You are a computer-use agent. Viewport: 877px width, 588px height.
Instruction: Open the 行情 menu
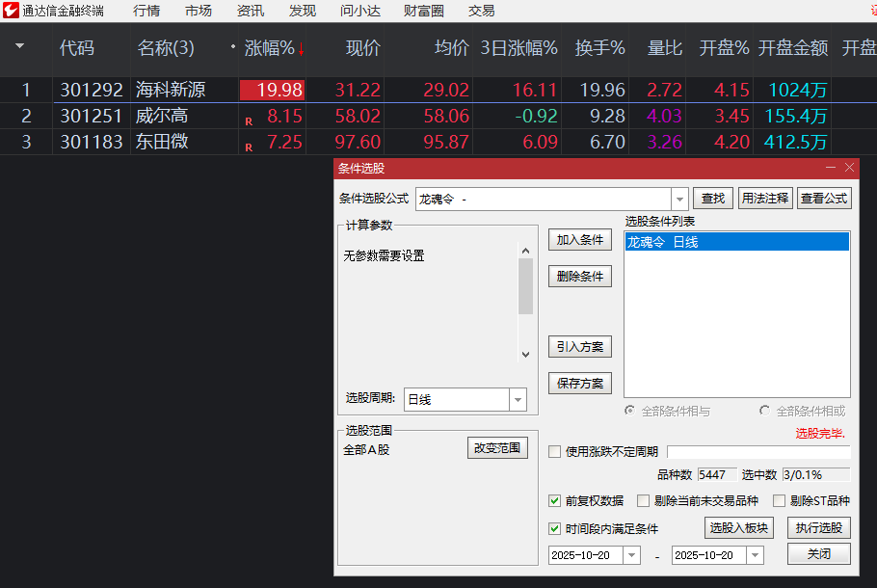146,11
